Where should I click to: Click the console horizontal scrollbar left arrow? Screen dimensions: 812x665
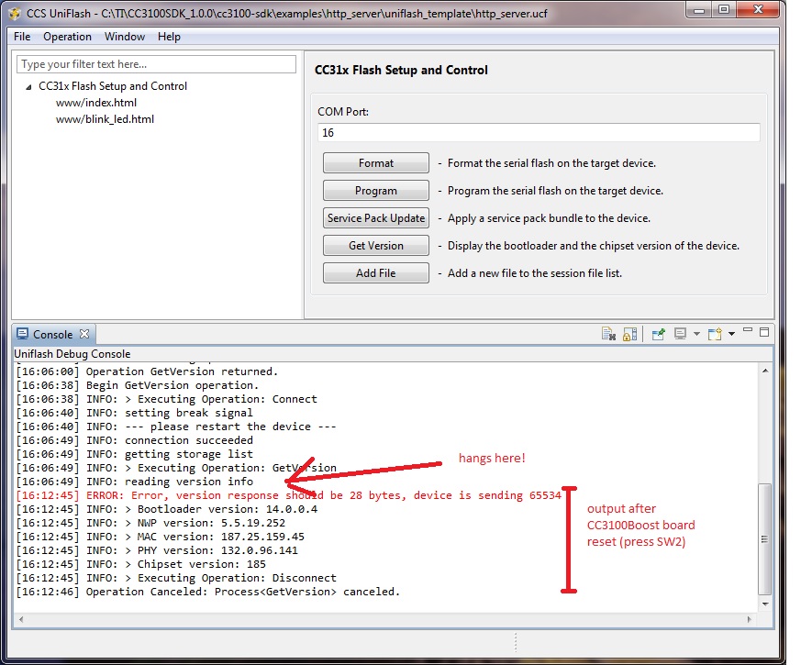tap(21, 619)
